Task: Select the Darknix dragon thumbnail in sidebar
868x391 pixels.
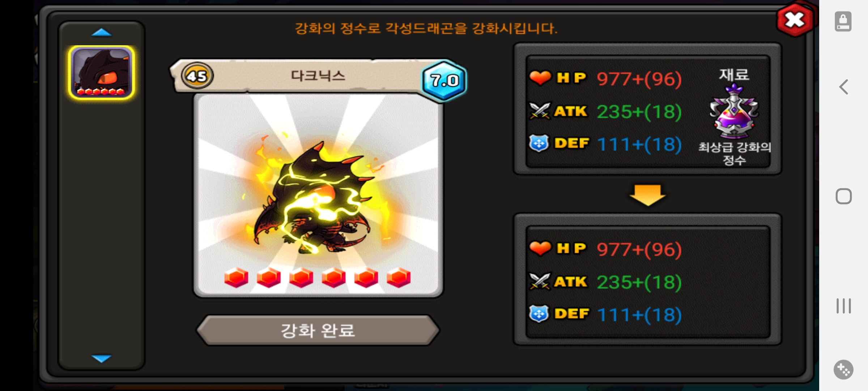Action: pyautogui.click(x=101, y=72)
